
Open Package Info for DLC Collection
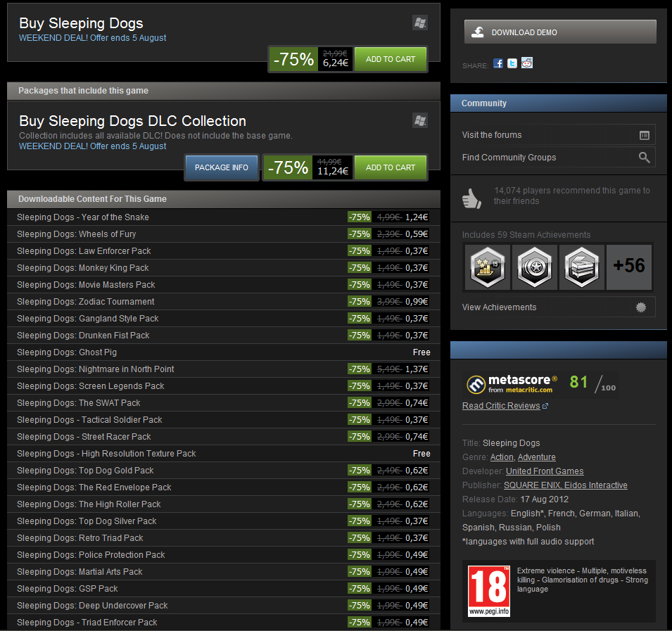[x=222, y=167]
